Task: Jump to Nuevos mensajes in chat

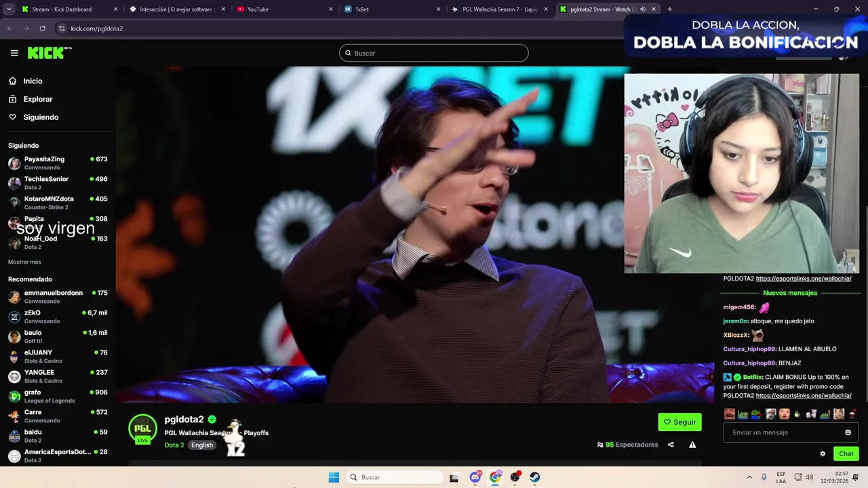Action: tap(790, 293)
